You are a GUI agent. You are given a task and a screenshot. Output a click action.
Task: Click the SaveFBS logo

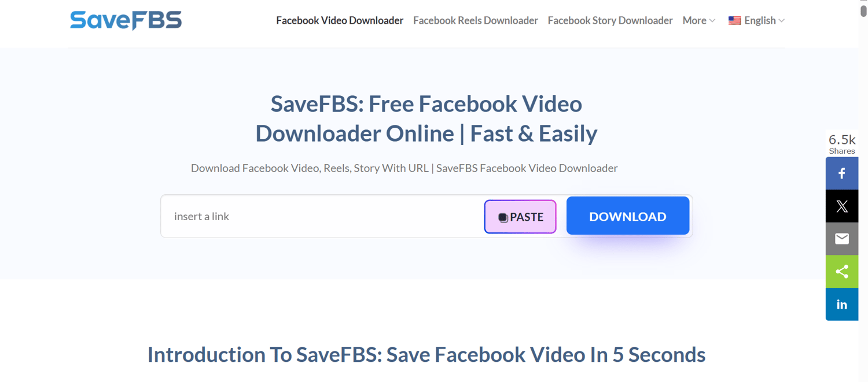pos(126,20)
